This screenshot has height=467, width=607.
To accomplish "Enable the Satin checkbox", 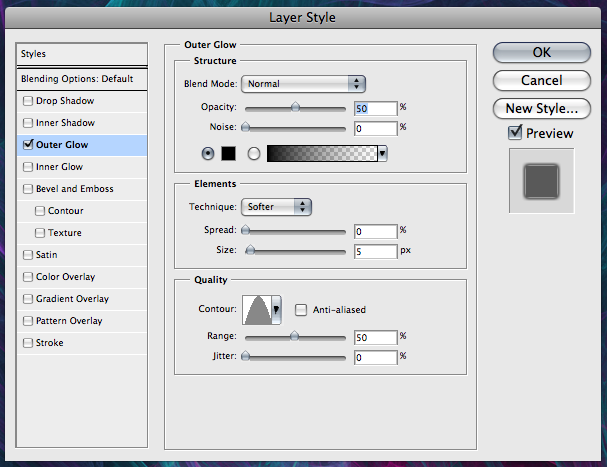I will click(x=28, y=255).
